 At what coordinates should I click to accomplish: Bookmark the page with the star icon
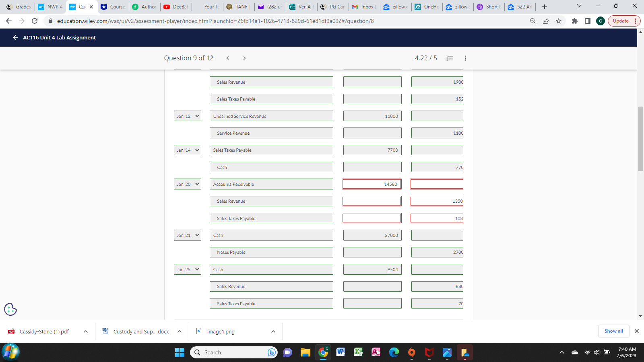coord(559,21)
